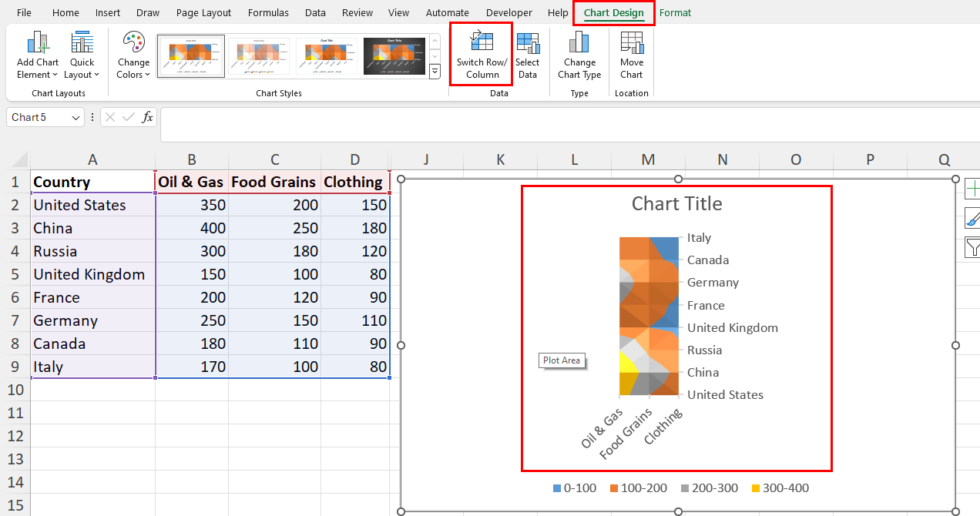
Task: Open the Review tab
Action: point(357,12)
